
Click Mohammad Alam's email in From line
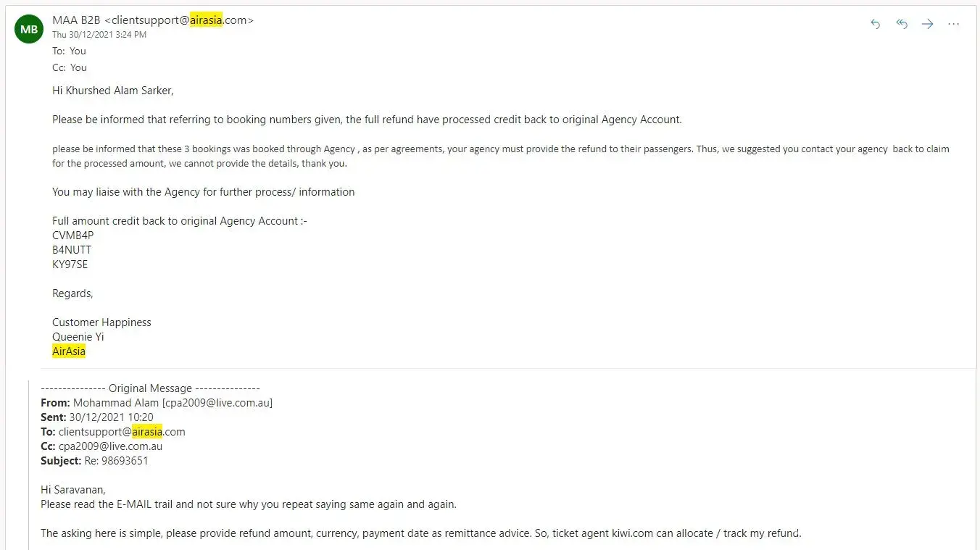coord(217,403)
